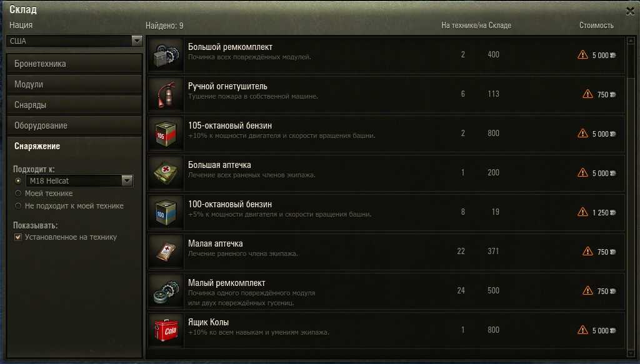
Task: Open the Модули category tab
Action: (74, 84)
